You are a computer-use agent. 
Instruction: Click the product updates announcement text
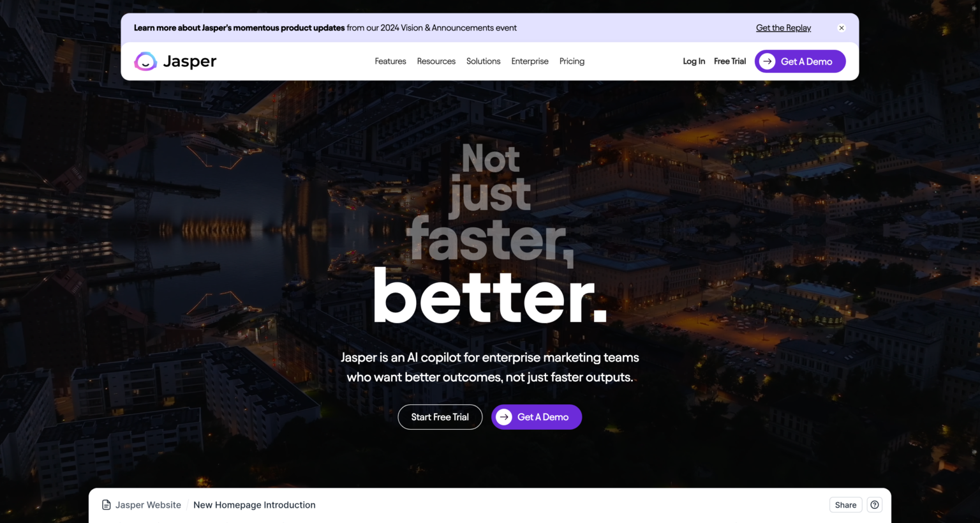[325, 28]
